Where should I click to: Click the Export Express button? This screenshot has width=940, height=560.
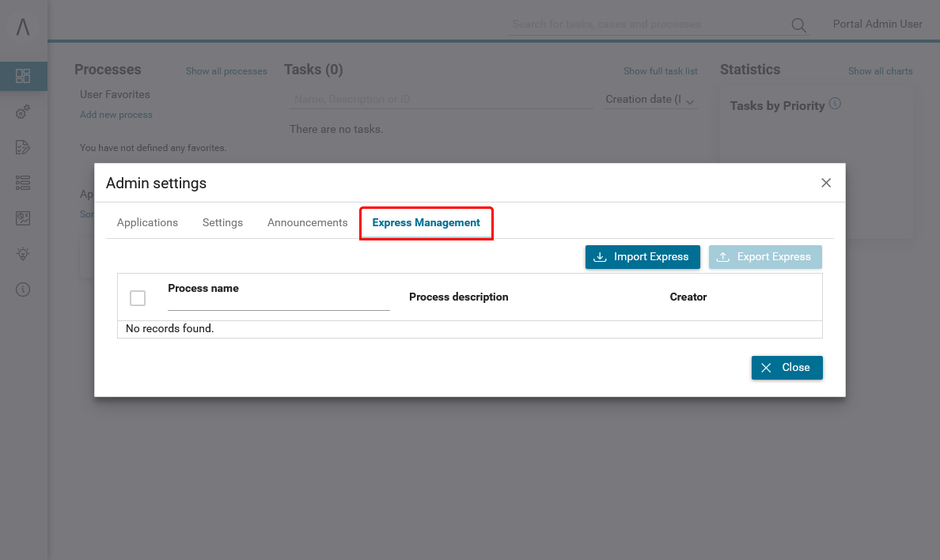765,256
